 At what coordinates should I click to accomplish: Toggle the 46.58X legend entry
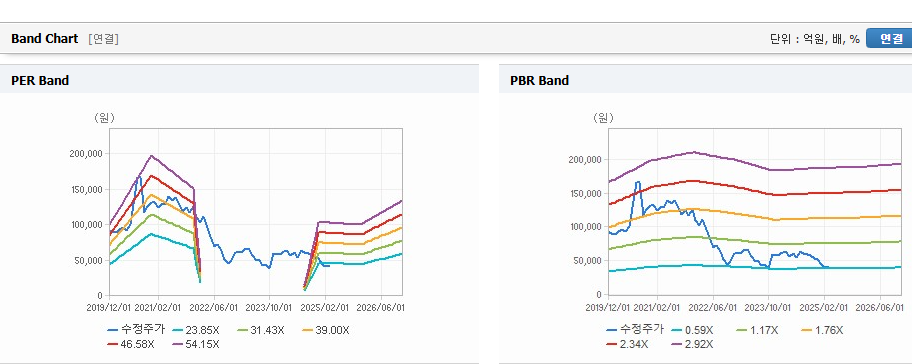131,344
